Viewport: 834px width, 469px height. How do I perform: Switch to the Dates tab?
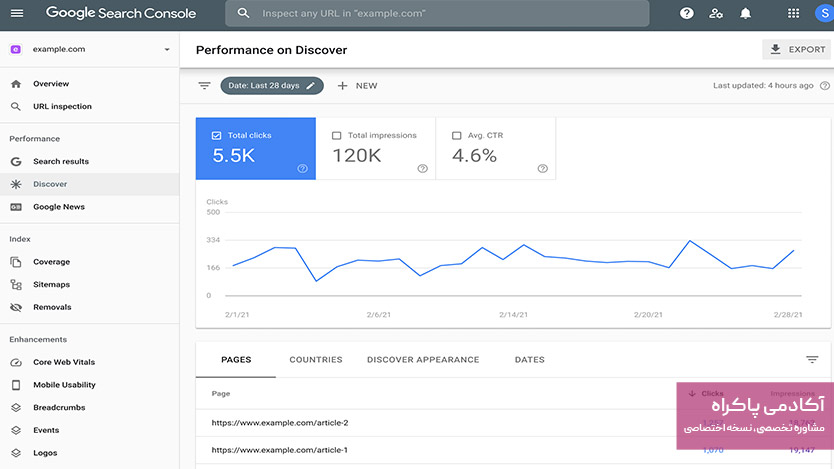click(530, 360)
